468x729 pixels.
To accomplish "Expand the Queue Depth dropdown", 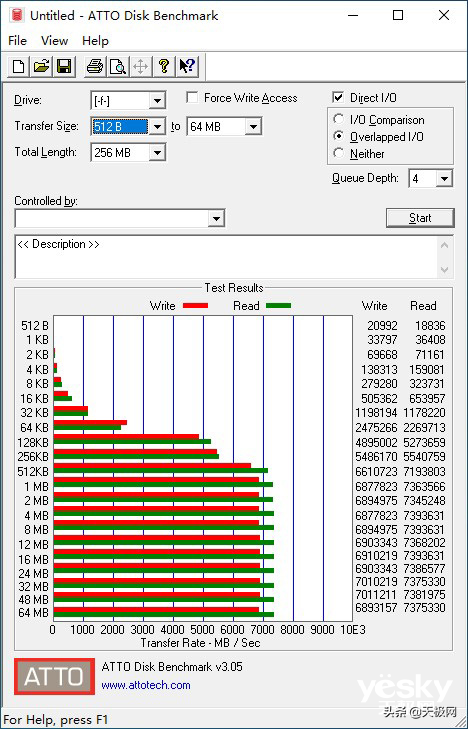I will (x=444, y=179).
